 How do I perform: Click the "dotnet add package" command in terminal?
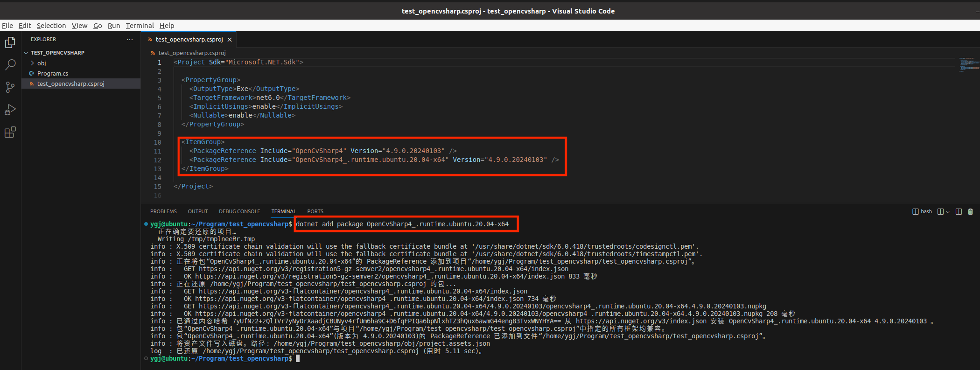[402, 224]
